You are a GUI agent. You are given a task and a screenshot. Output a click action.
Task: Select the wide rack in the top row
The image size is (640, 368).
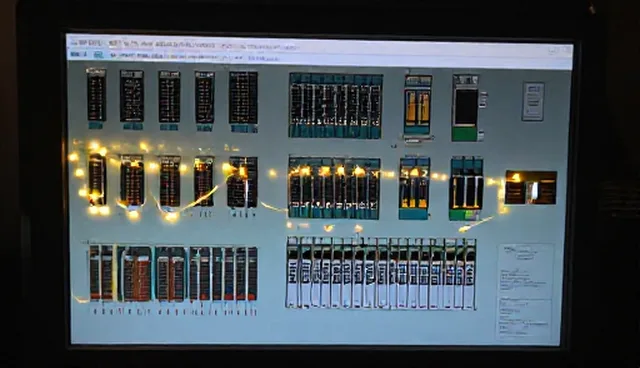(335, 105)
